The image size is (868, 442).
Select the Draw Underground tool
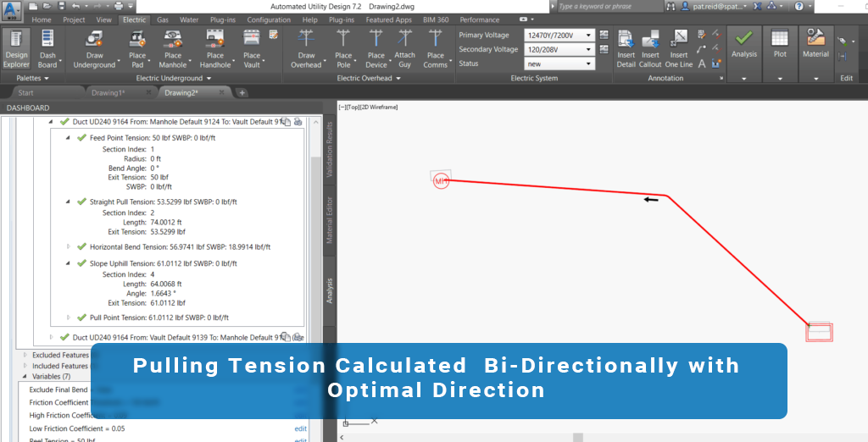pos(95,49)
